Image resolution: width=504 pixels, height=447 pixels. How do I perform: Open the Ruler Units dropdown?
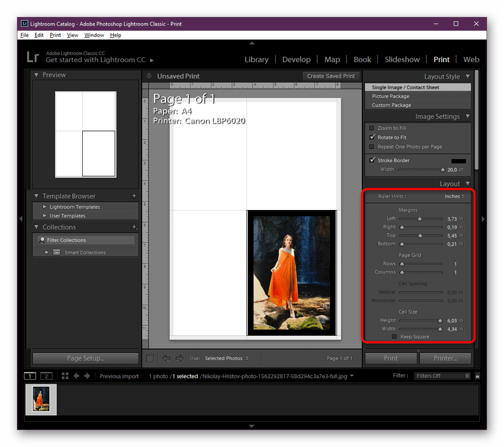pos(454,196)
